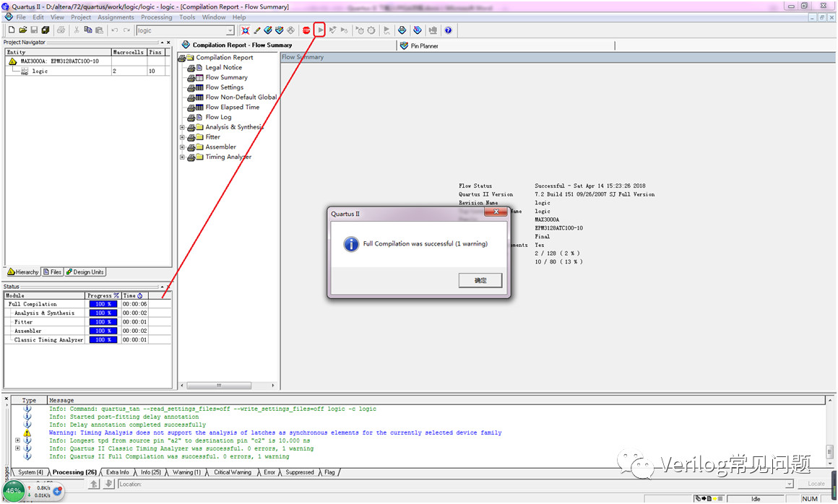The image size is (838, 504).
Task: Close the Project Navigator panel
Action: coord(168,42)
